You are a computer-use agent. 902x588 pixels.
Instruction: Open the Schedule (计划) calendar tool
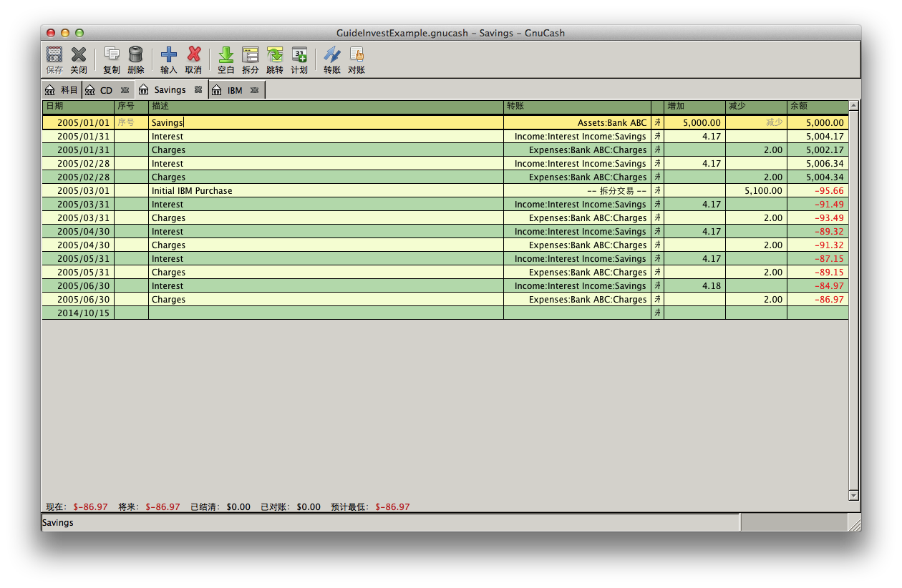299,55
